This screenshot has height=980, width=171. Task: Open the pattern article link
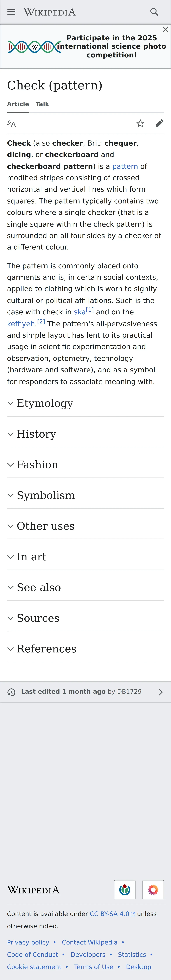pyautogui.click(x=125, y=166)
